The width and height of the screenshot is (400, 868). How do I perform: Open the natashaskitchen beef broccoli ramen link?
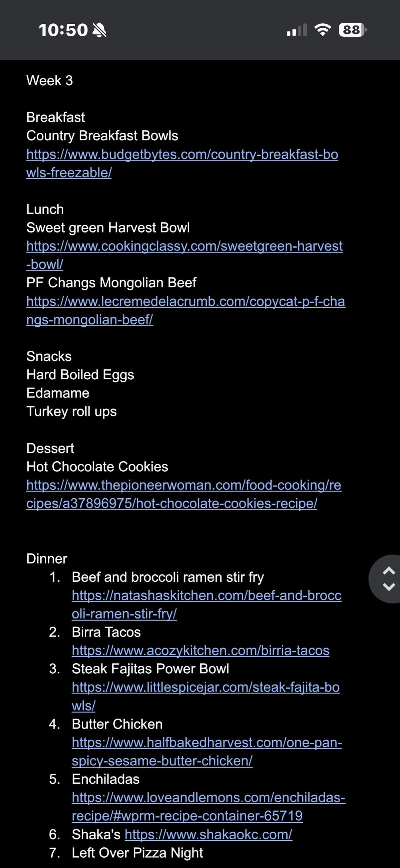[x=206, y=595]
